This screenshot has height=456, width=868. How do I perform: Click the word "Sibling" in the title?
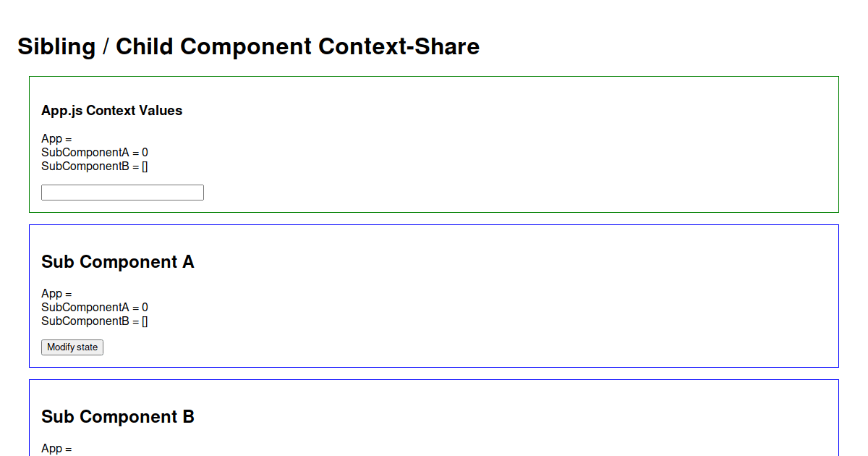pos(56,46)
